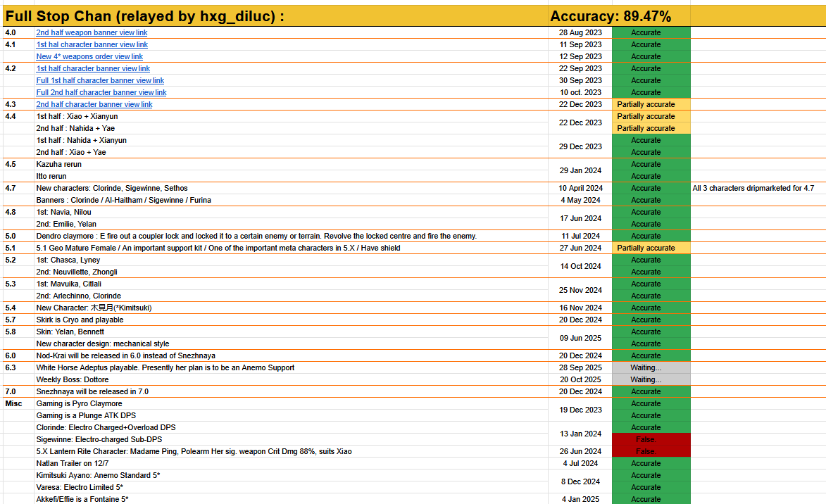Select the Itto rerun cell
This screenshot has height=504, width=826.
tap(291, 177)
